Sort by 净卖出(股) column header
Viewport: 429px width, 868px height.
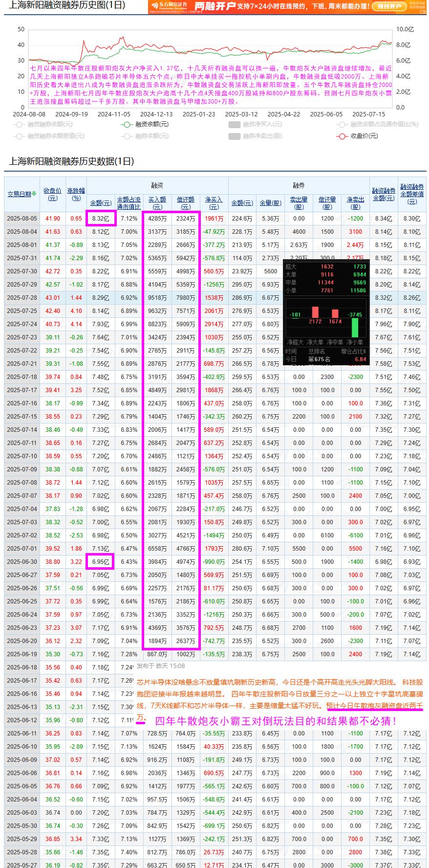(356, 203)
